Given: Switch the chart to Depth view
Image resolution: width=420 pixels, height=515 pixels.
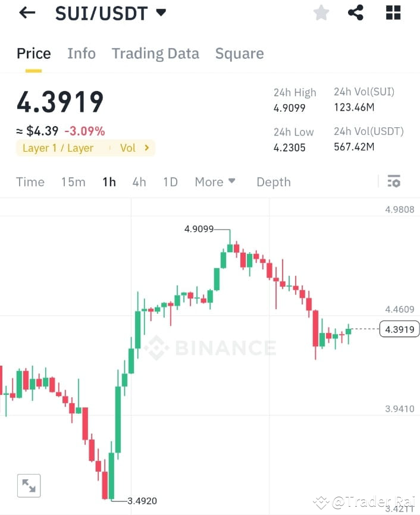Looking at the screenshot, I should (x=273, y=182).
